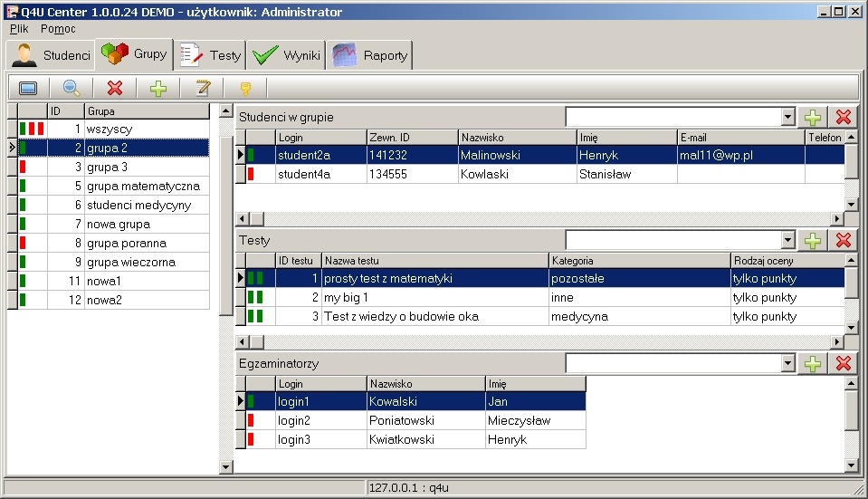The width and height of the screenshot is (868, 499).
Task: Expand the Studenci w grupie combo box dropdown
Action: 788,117
